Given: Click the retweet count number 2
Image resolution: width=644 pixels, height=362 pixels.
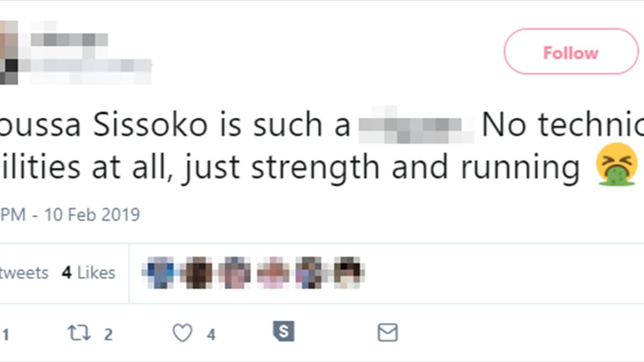Looking at the screenshot, I should [108, 335].
